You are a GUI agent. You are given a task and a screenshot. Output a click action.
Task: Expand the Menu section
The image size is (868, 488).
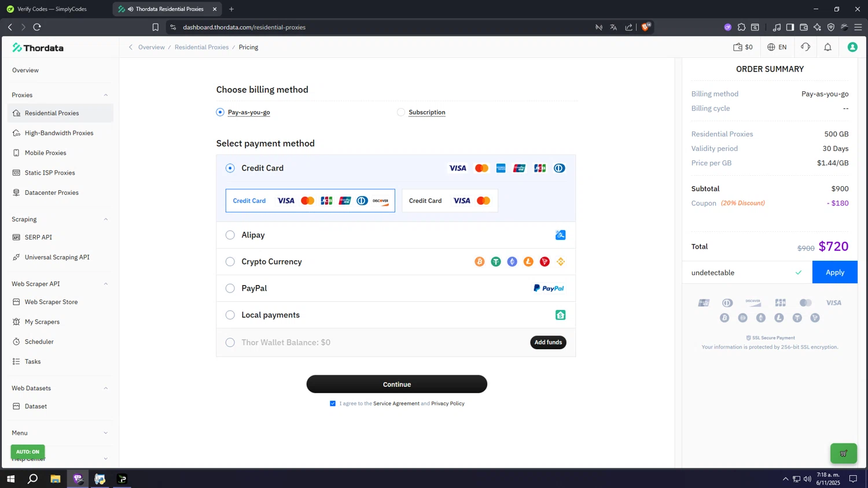[x=105, y=433]
